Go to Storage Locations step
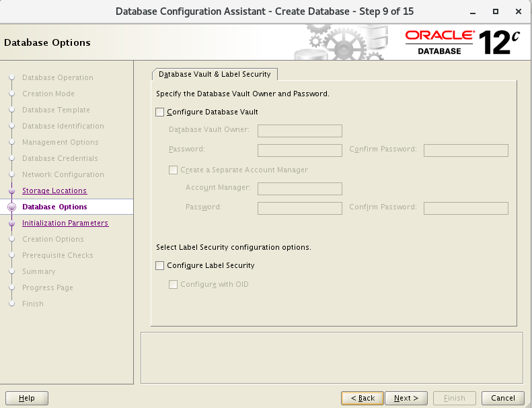This screenshot has height=408, width=532. click(x=54, y=191)
